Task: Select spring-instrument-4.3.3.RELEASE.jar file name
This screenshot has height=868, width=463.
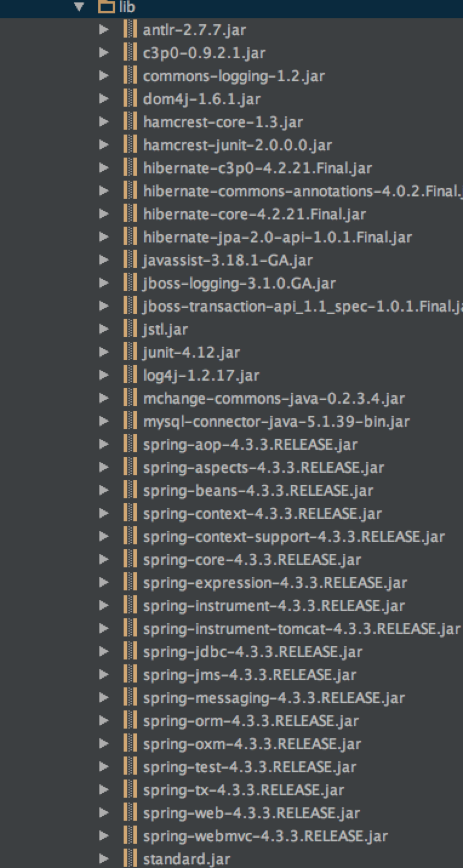Action: pyautogui.click(x=274, y=606)
